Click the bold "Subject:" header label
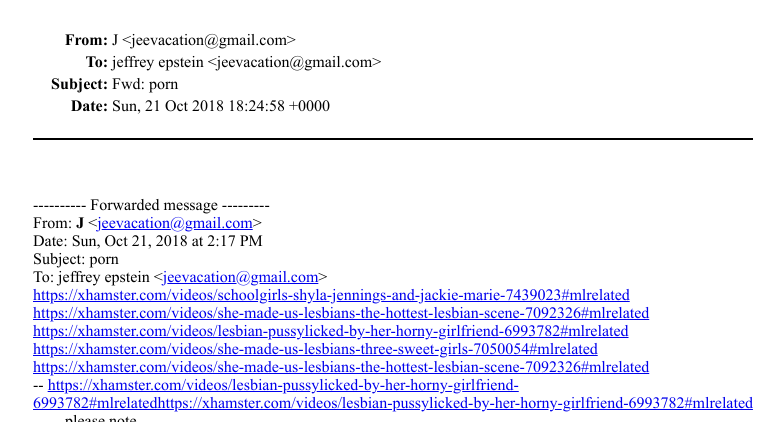The image size is (779, 422). [79, 84]
